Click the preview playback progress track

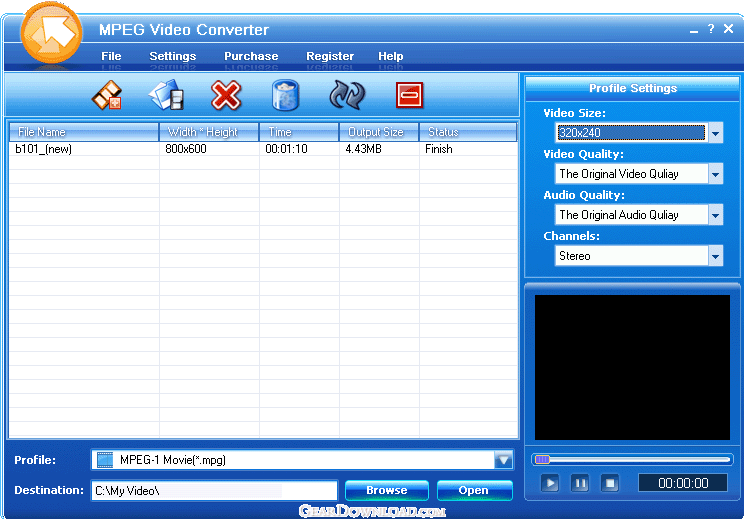point(632,459)
